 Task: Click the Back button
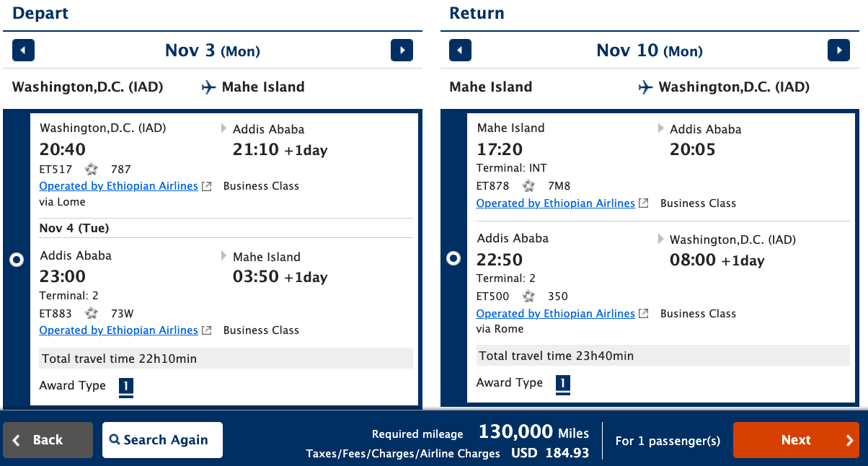point(48,440)
